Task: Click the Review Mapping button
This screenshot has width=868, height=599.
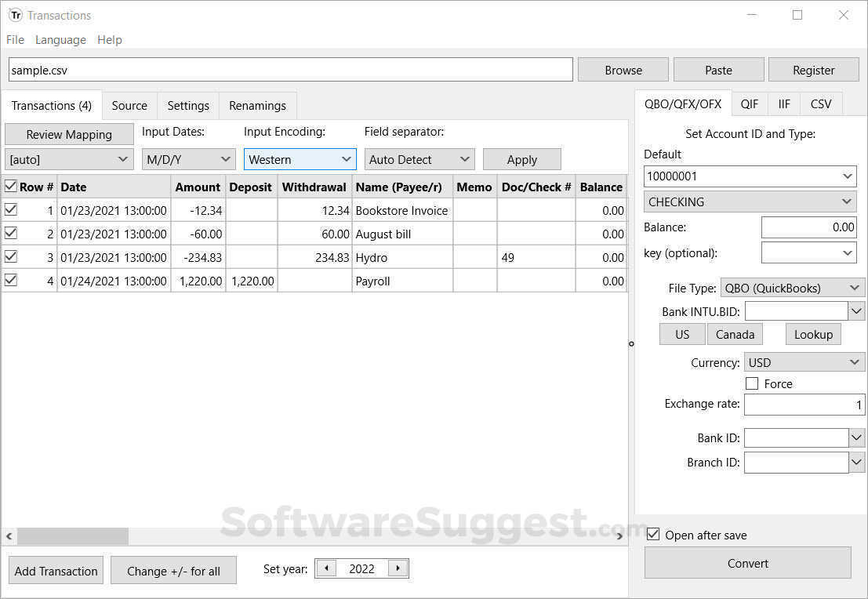Action: 68,133
